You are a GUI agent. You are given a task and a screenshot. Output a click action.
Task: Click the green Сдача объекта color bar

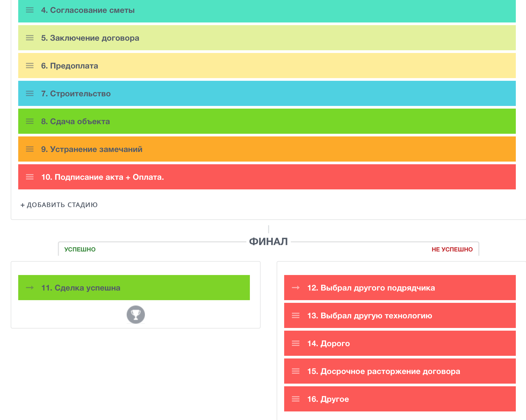321,121
